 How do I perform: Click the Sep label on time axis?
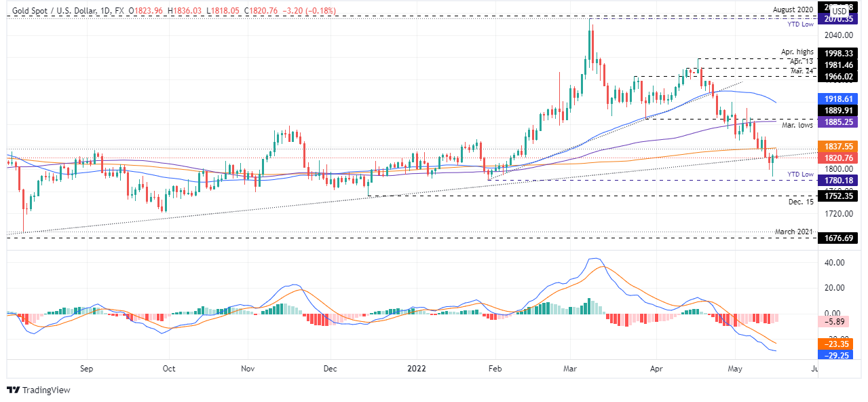(86, 369)
